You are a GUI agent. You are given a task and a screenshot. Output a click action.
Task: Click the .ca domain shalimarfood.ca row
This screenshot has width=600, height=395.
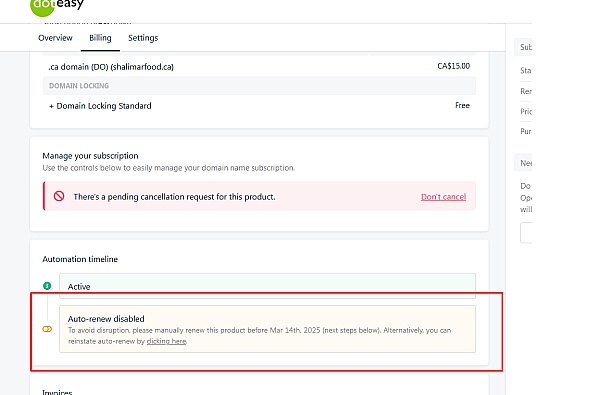259,67
